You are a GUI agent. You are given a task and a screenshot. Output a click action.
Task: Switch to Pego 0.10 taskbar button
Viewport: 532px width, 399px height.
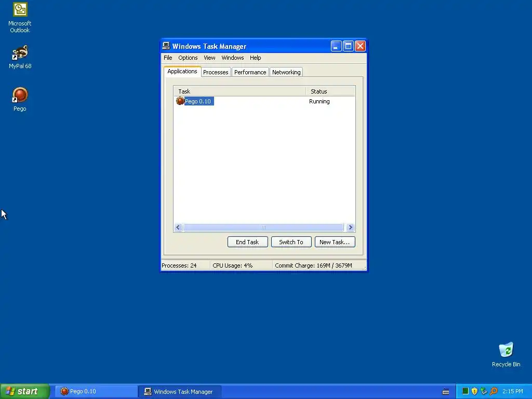tap(96, 392)
